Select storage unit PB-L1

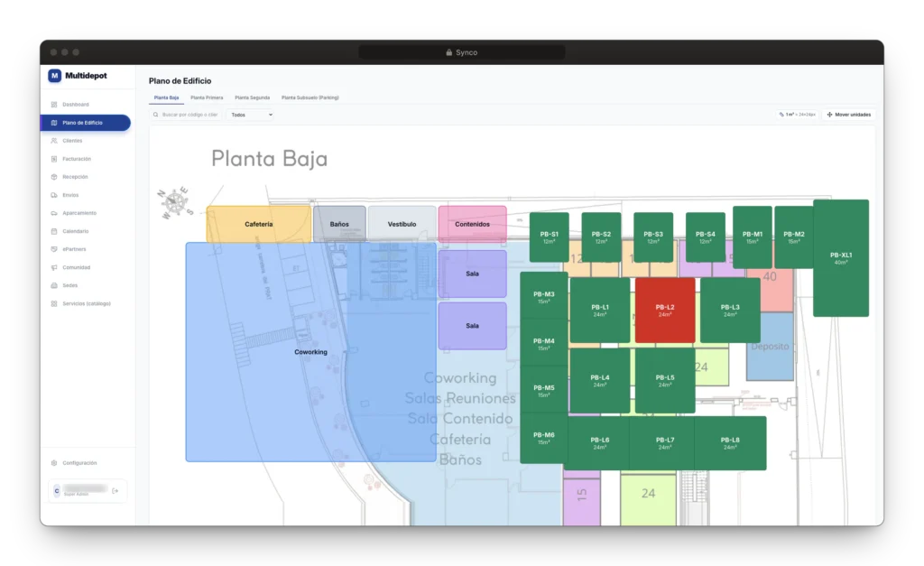click(600, 311)
